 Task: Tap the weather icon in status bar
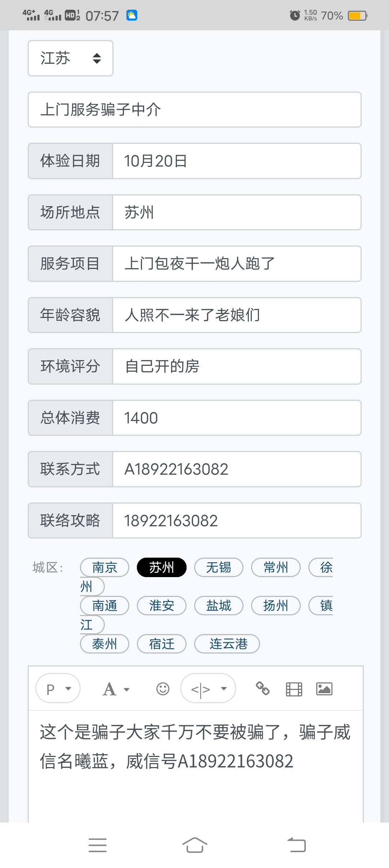[132, 15]
